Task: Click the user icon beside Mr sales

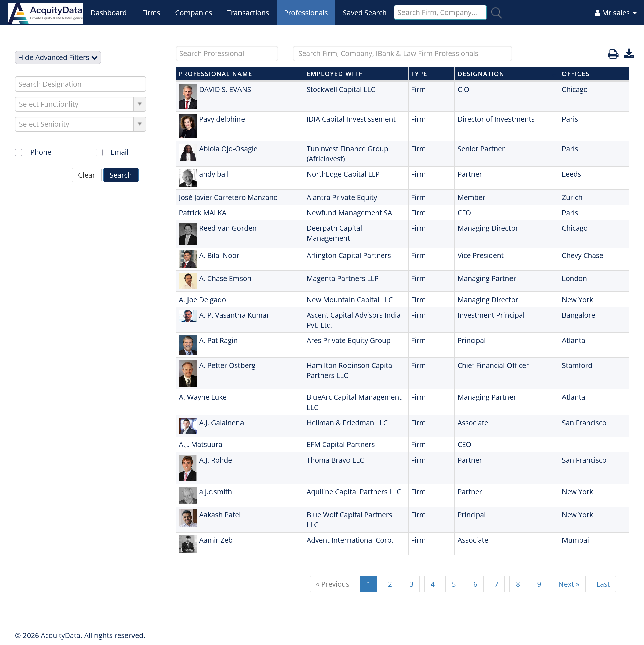Action: [597, 13]
